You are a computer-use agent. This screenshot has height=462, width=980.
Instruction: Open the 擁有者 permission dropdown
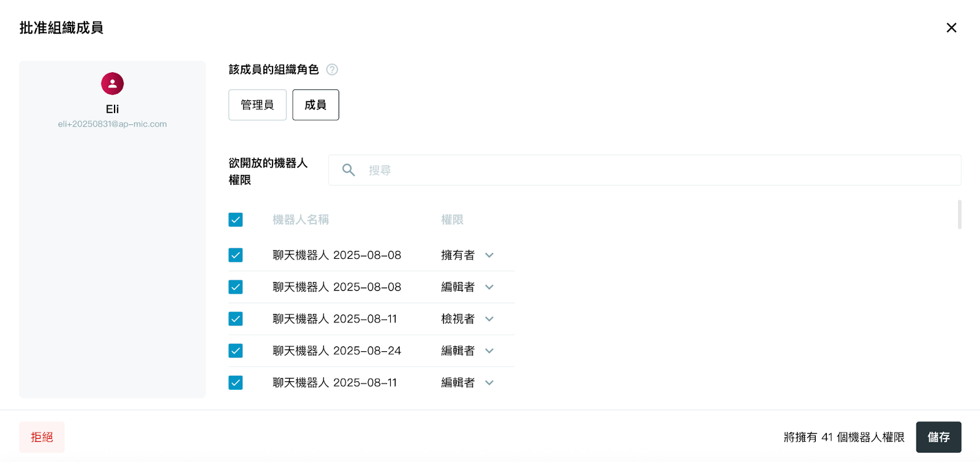[489, 255]
